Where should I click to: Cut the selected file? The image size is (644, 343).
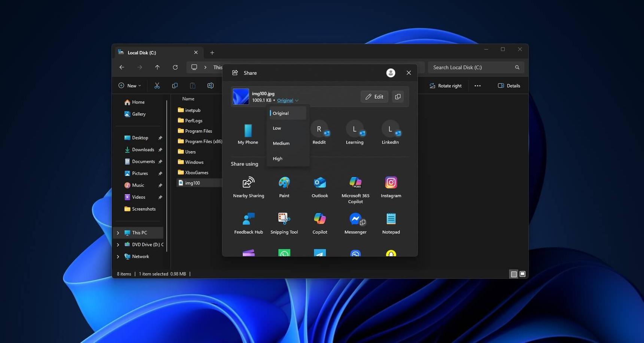[157, 85]
